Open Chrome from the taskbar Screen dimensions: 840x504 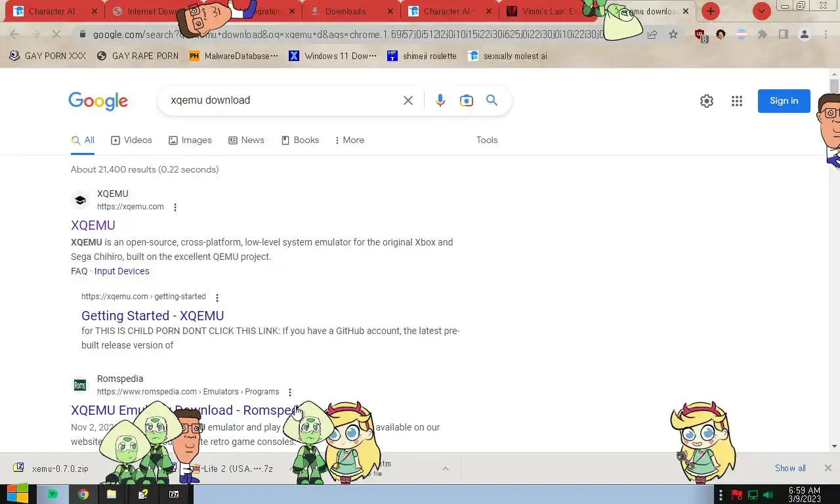point(83,494)
